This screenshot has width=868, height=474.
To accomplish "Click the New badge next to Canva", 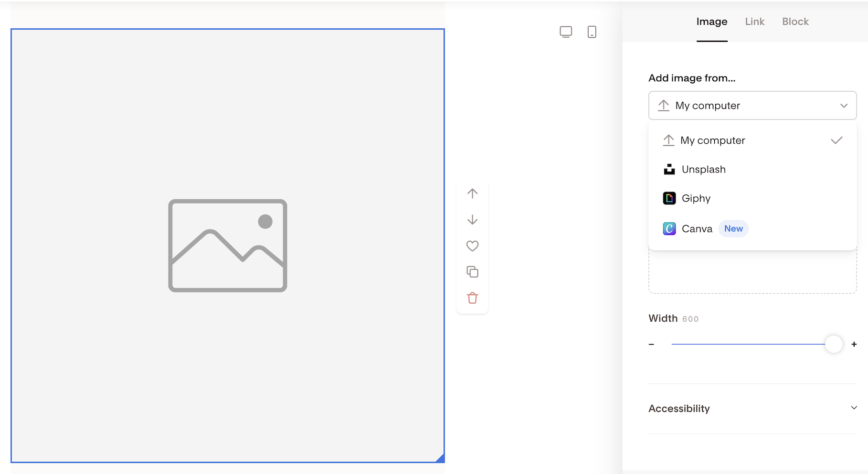I will click(733, 229).
